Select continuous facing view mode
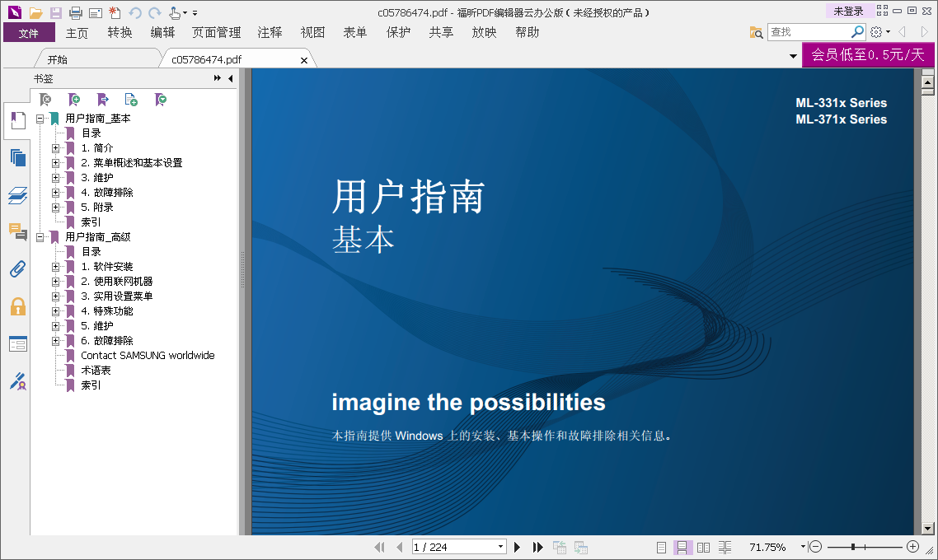Image resolution: width=938 pixels, height=560 pixels. [x=725, y=548]
